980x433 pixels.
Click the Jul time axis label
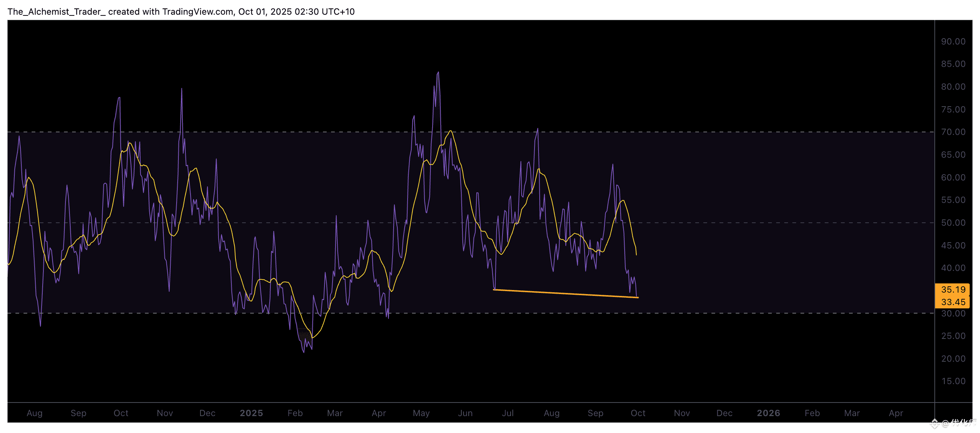(508, 413)
